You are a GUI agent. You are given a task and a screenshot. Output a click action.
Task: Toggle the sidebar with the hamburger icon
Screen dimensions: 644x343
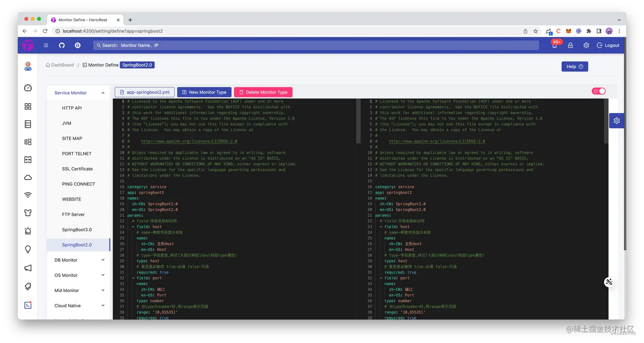(x=46, y=45)
